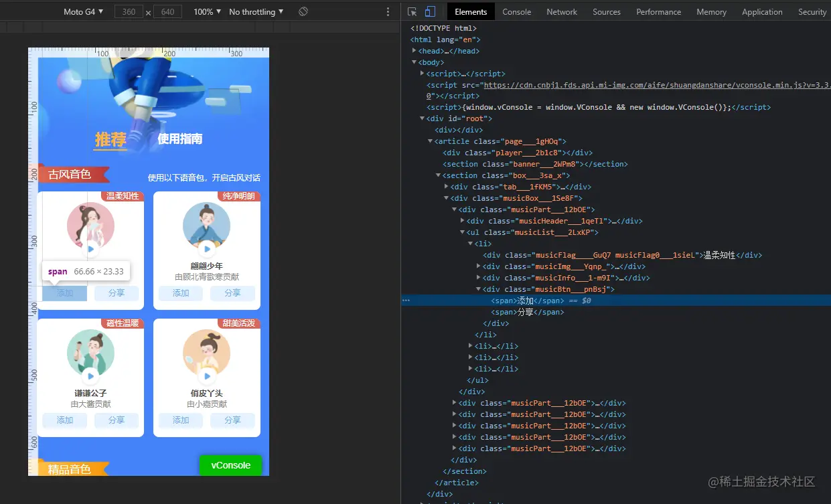
Task: Collapse the body element node
Action: coord(414,62)
